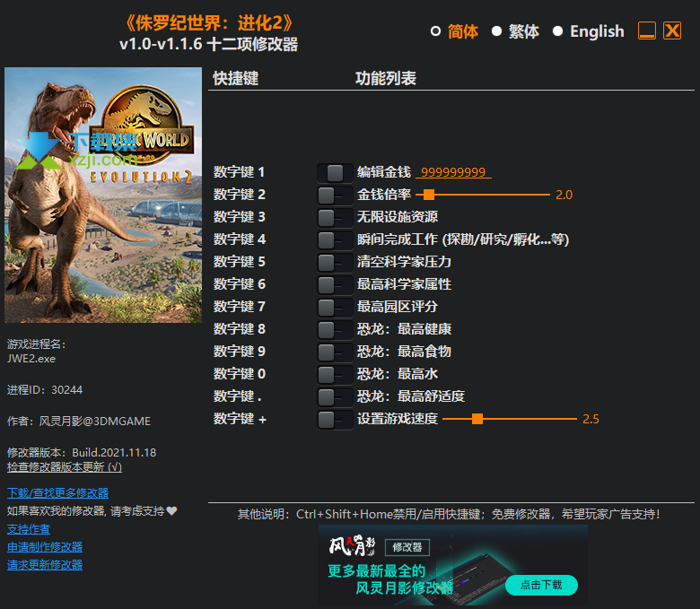
Task: Toggle 恐龙: 最高食物 switch
Action: 335,352
